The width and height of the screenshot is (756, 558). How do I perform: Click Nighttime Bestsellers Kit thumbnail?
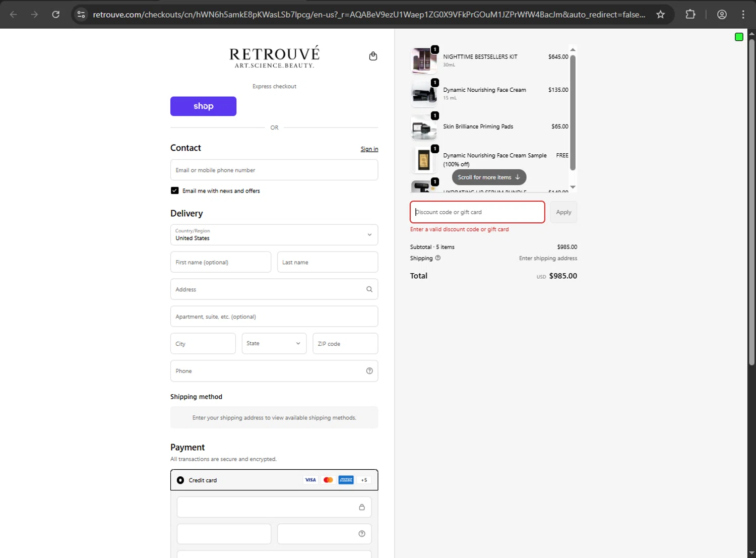pos(424,60)
